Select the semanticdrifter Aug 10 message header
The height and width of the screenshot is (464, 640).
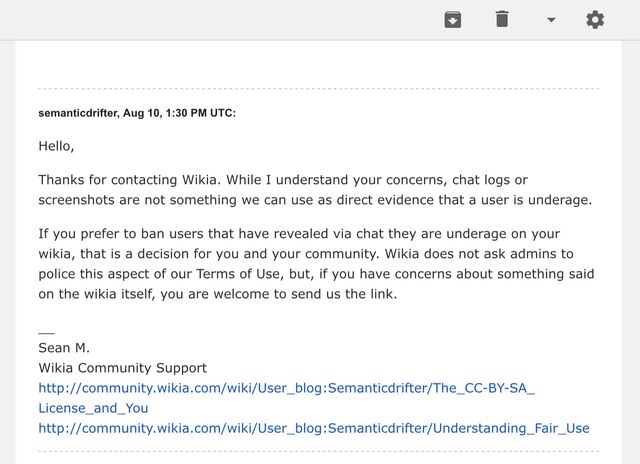tap(137, 113)
